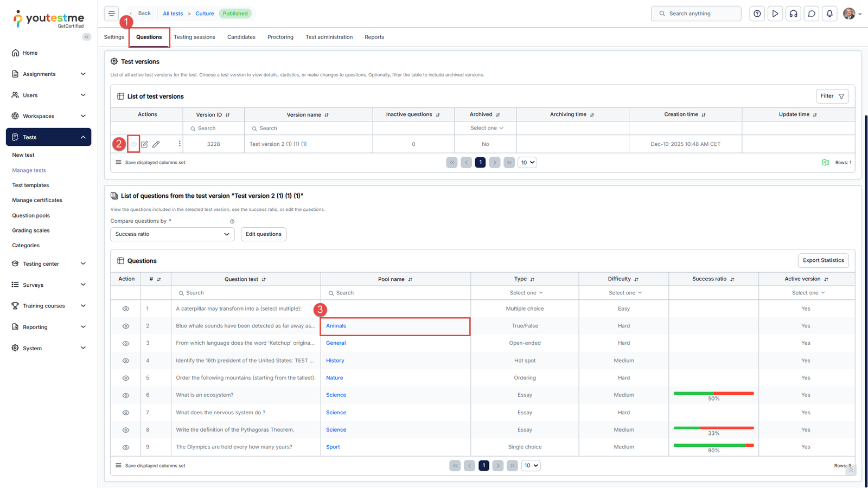Click eye icon for question 6
The width and height of the screenshot is (868, 488).
126,395
